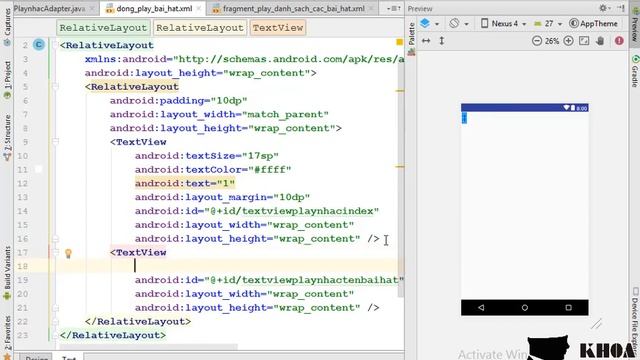Click android:layout_margin="10dp" line
This screenshot has height=360, width=640.
[x=222, y=197]
